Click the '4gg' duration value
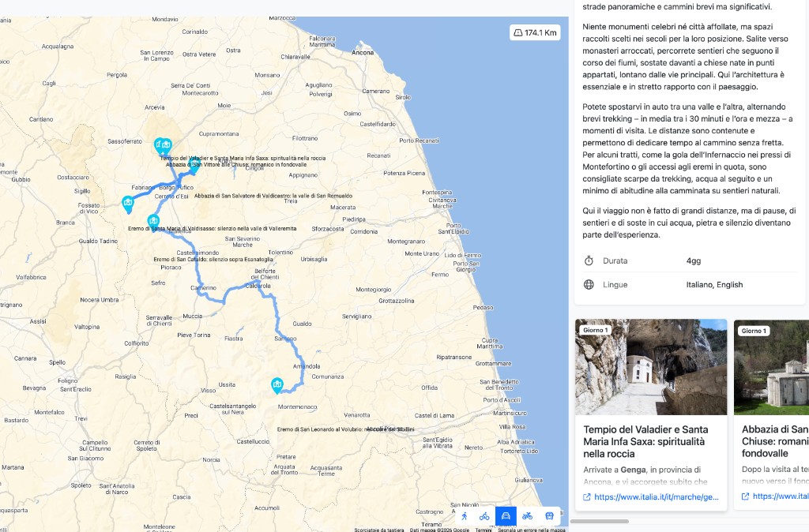 [694, 260]
